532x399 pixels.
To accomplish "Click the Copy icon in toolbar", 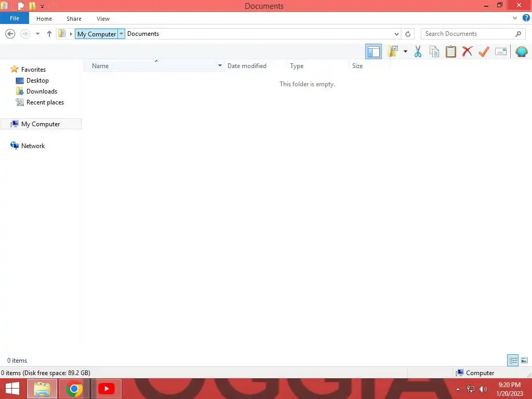I will point(434,51).
